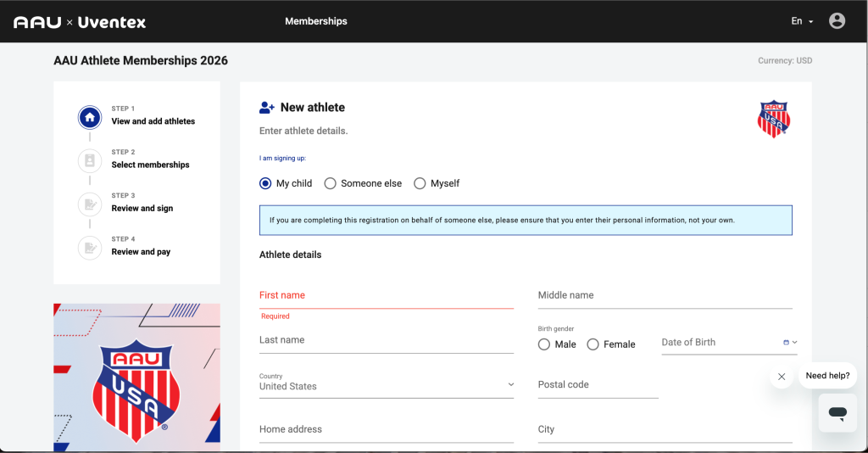Expand the Country dropdown
The width and height of the screenshot is (868, 453).
click(386, 386)
